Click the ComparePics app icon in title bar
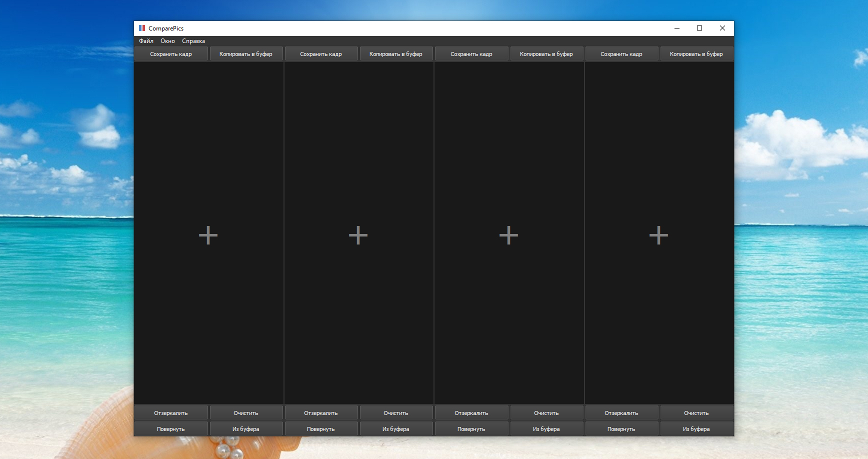This screenshot has width=868, height=459. pyautogui.click(x=142, y=28)
